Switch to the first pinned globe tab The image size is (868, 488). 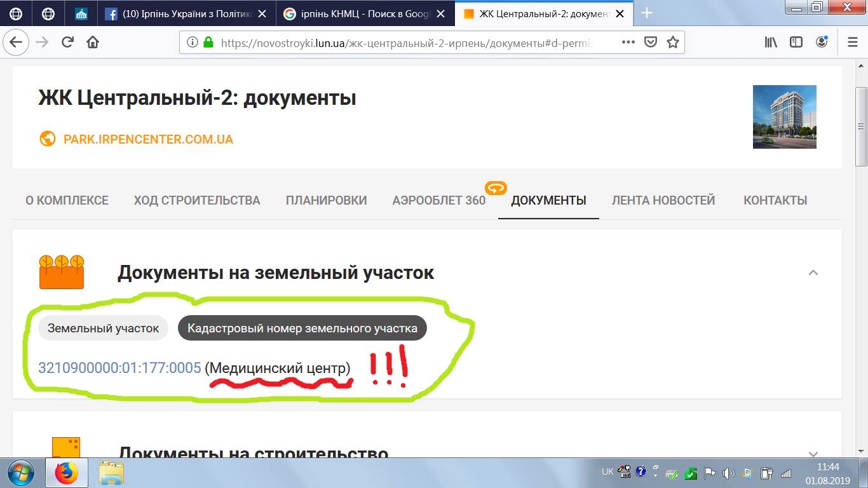pyautogui.click(x=17, y=13)
